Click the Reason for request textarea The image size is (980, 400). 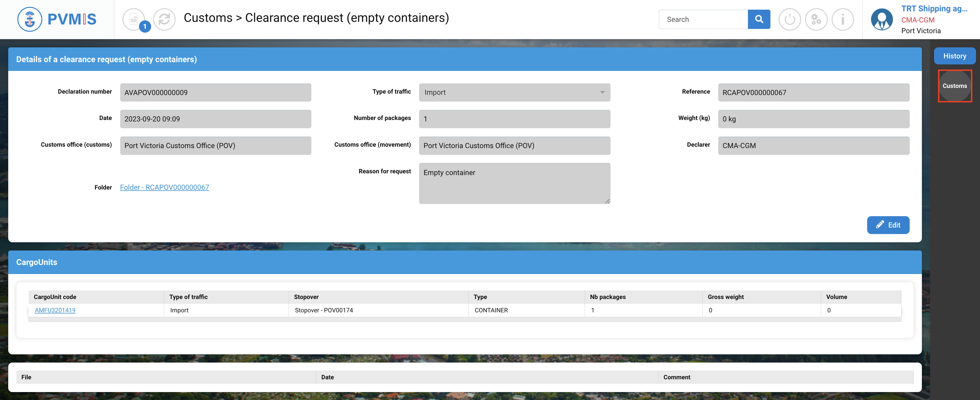pyautogui.click(x=514, y=184)
